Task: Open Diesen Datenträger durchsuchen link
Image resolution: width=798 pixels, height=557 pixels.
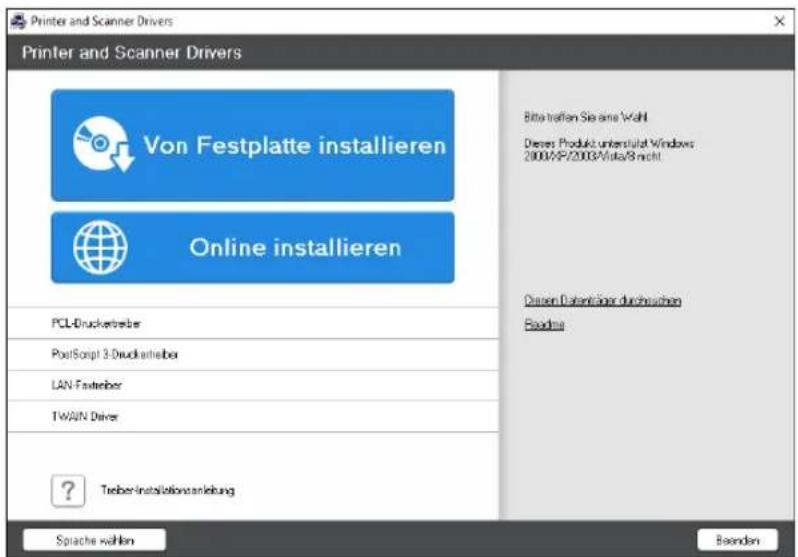Action: click(603, 300)
